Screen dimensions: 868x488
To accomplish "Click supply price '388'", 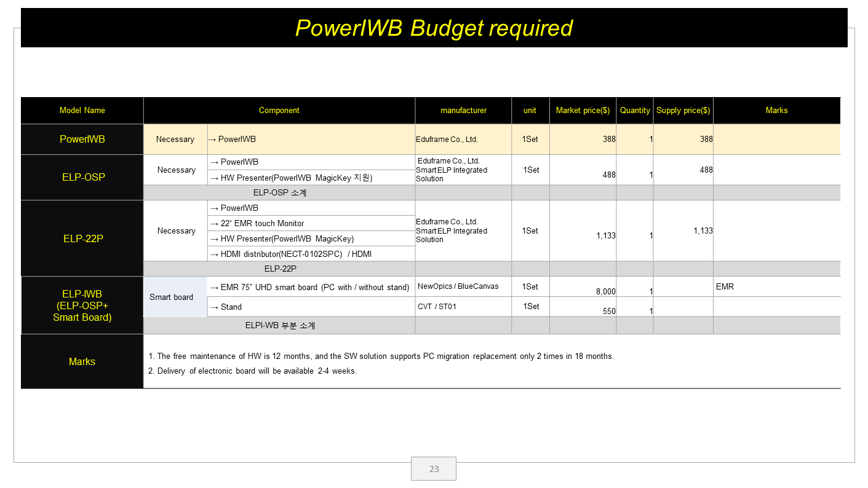I will [x=706, y=140].
